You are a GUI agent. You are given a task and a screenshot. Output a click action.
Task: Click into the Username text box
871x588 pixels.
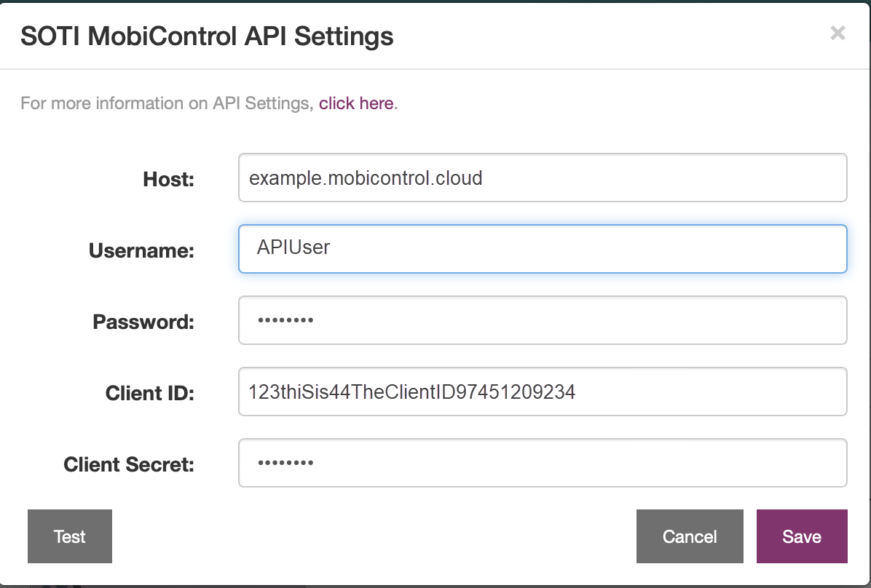543,249
